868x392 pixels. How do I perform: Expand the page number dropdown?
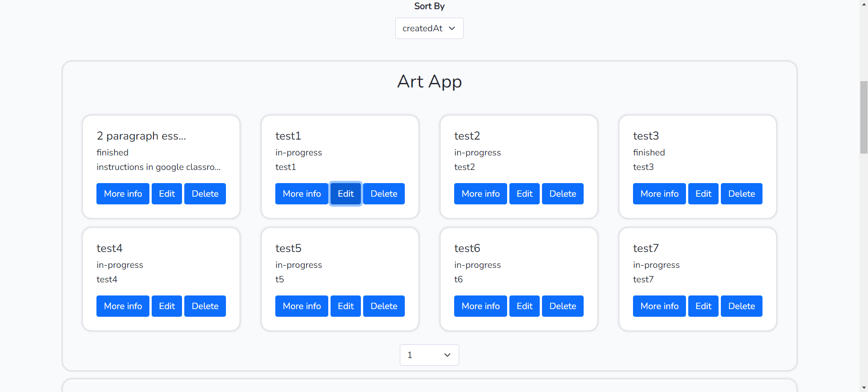pyautogui.click(x=429, y=355)
